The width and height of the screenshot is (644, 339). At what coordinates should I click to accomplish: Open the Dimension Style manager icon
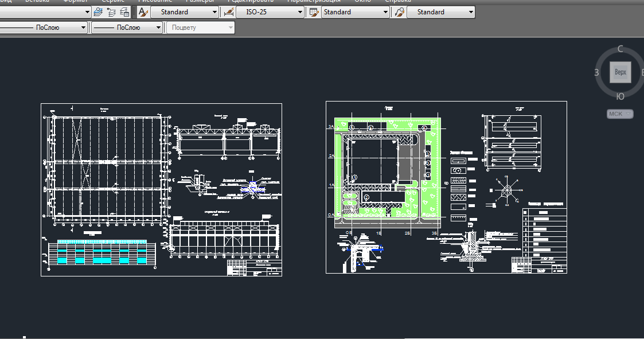(x=229, y=12)
